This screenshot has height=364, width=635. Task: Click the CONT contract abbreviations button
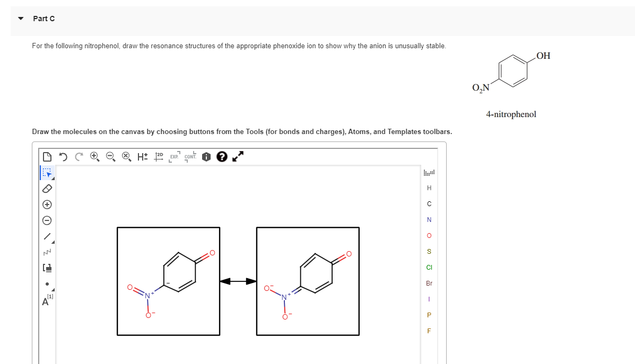(x=189, y=157)
